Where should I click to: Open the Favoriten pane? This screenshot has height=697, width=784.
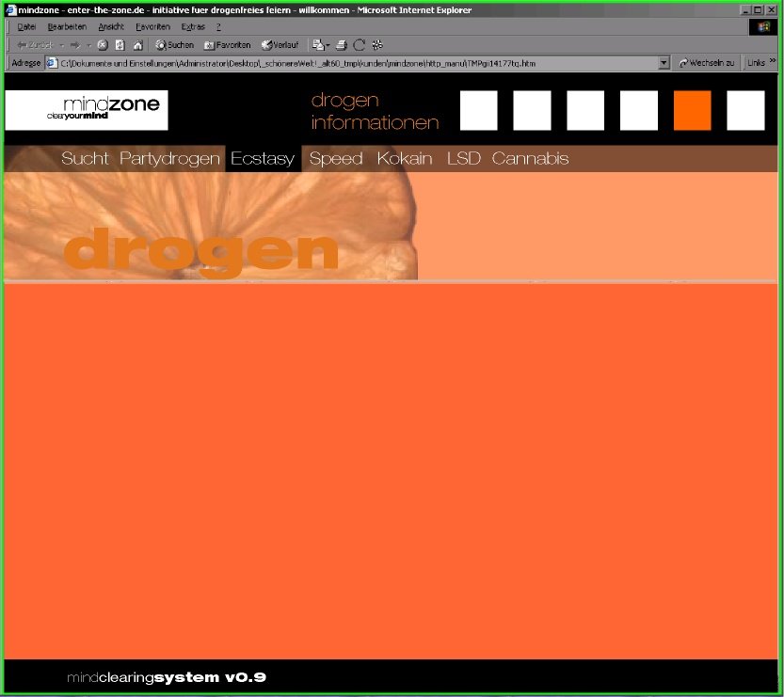click(x=228, y=44)
